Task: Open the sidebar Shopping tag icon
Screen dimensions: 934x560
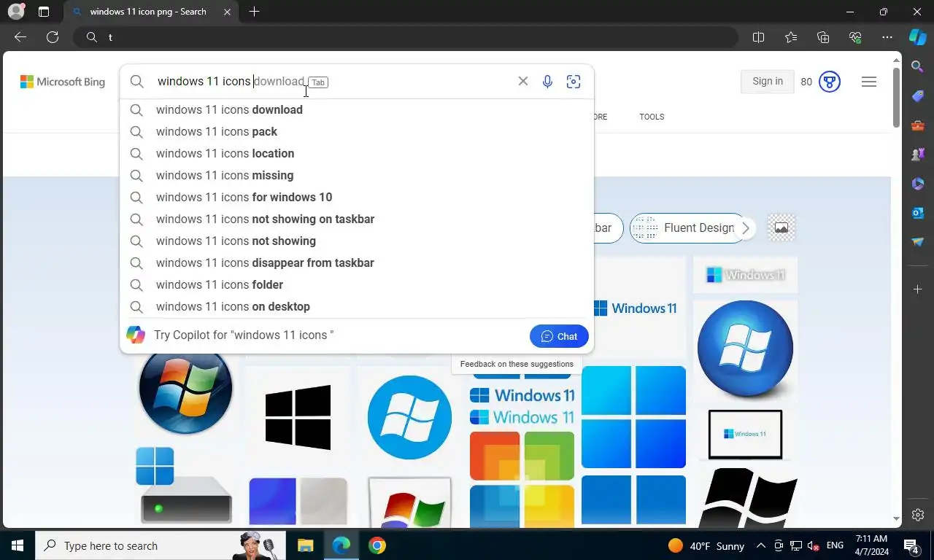Action: (918, 96)
